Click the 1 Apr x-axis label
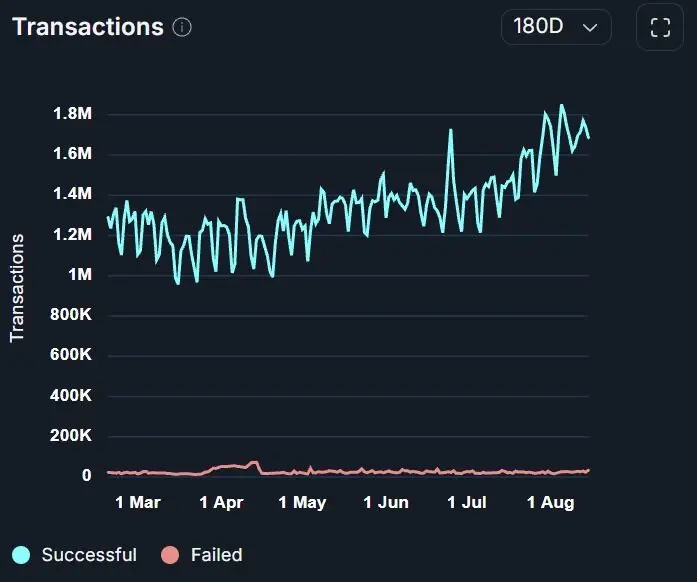The height and width of the screenshot is (582, 697). pos(221,502)
